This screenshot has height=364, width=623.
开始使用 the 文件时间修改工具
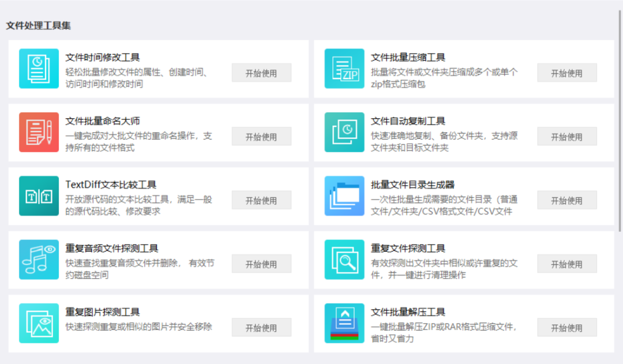point(261,73)
